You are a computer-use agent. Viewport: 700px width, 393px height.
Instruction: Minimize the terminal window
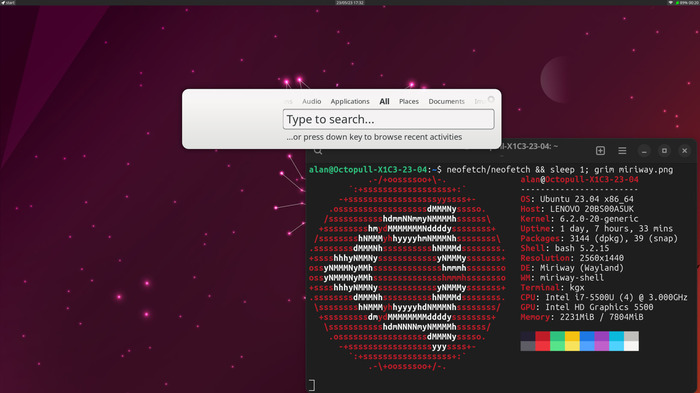[644, 151]
